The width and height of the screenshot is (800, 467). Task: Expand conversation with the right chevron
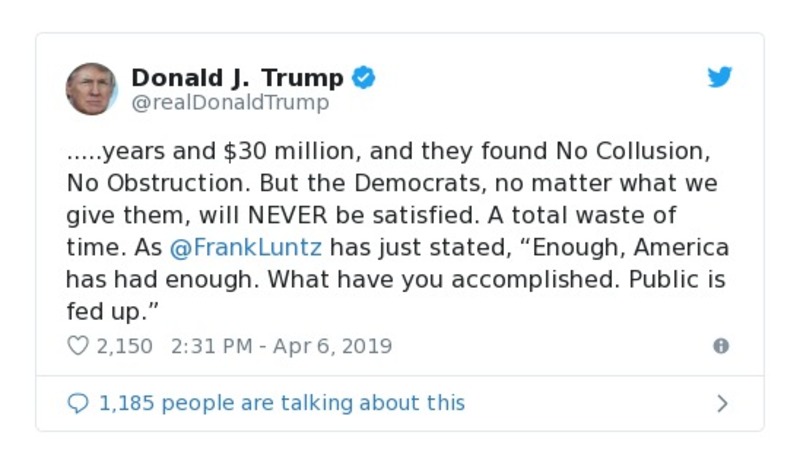click(722, 404)
